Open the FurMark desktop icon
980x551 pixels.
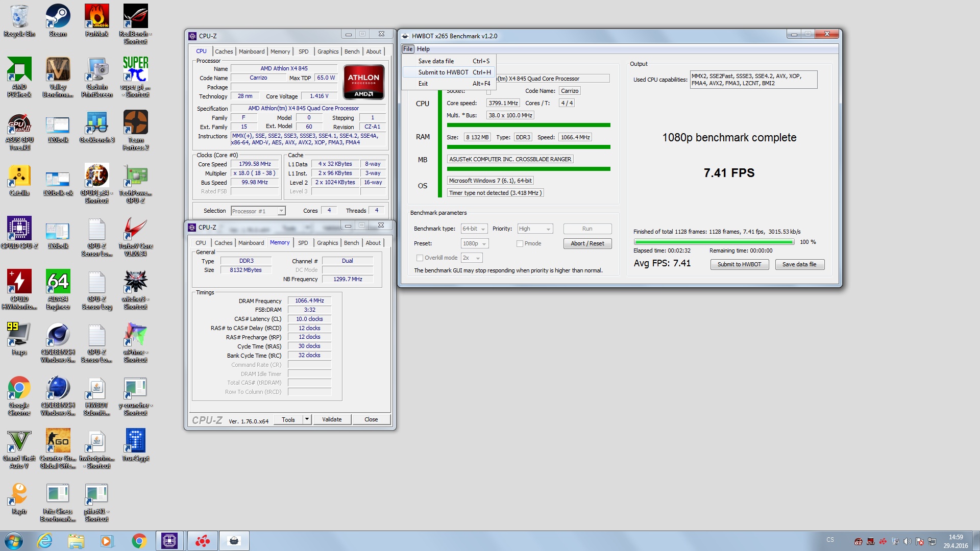pos(96,20)
